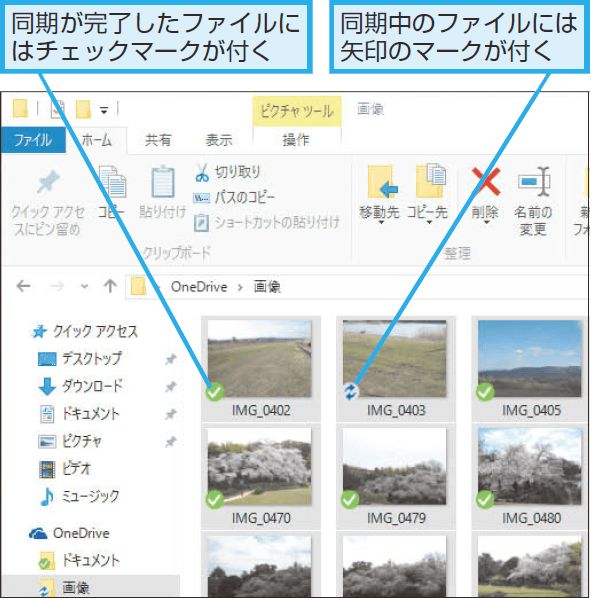Click the Cut (切り取り) scissors icon

click(202, 172)
